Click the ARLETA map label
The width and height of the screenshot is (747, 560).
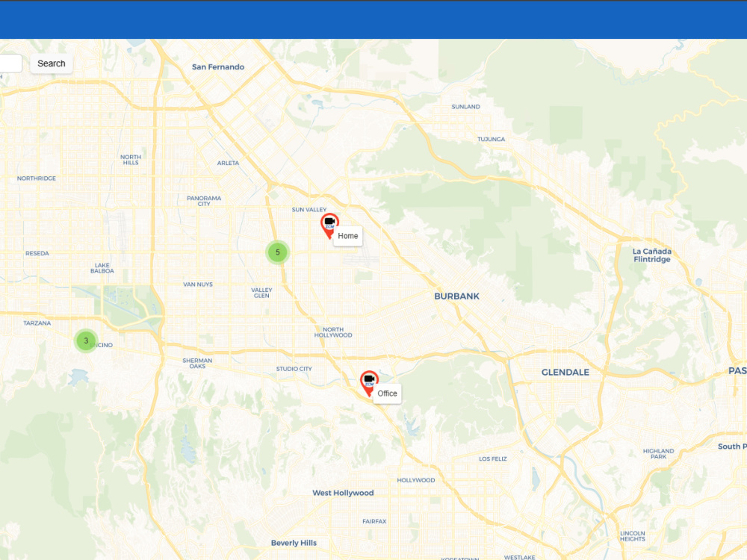(x=228, y=163)
